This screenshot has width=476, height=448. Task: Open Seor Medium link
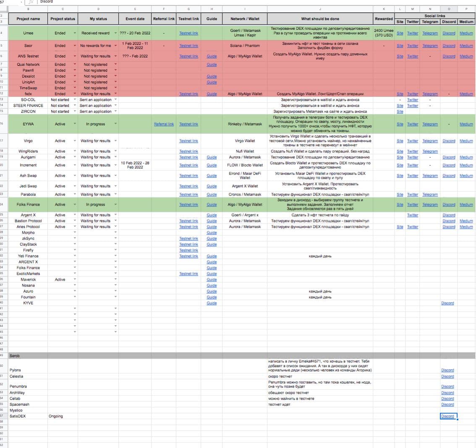pyautogui.click(x=466, y=45)
